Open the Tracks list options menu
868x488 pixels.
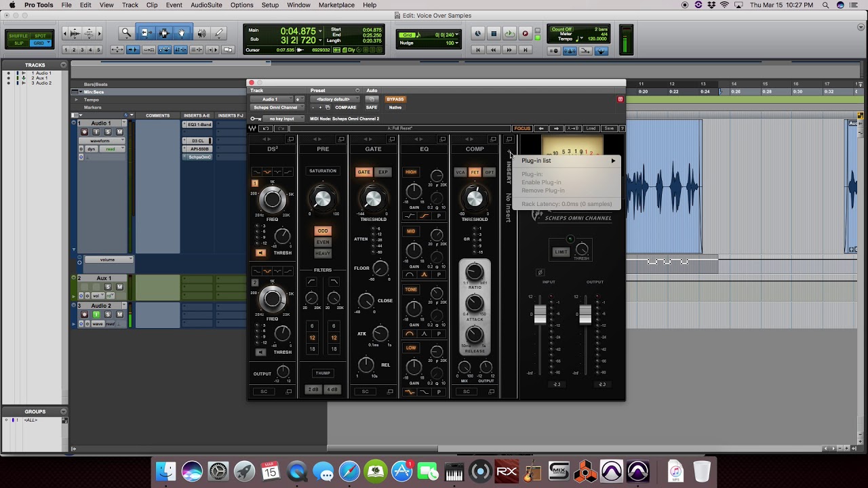pyautogui.click(x=64, y=65)
